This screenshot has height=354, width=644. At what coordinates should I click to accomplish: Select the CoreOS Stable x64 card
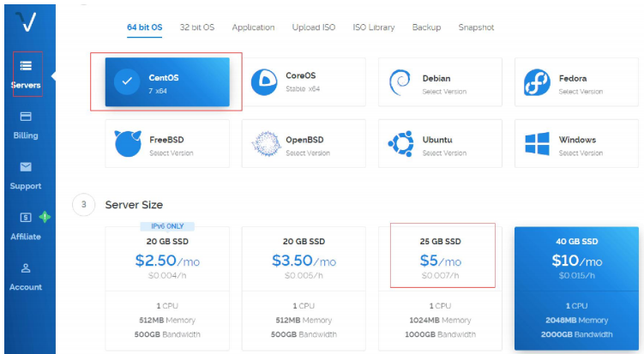pos(304,81)
